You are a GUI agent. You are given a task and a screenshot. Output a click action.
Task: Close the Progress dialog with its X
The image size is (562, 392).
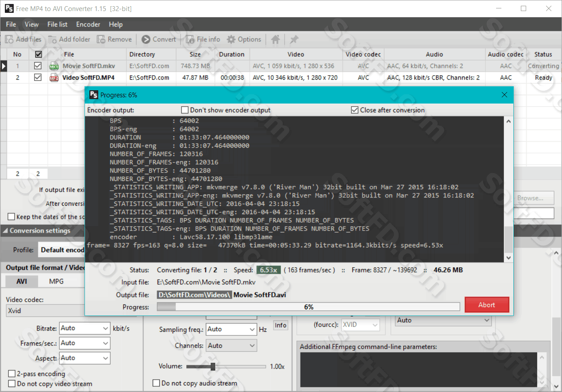click(504, 95)
